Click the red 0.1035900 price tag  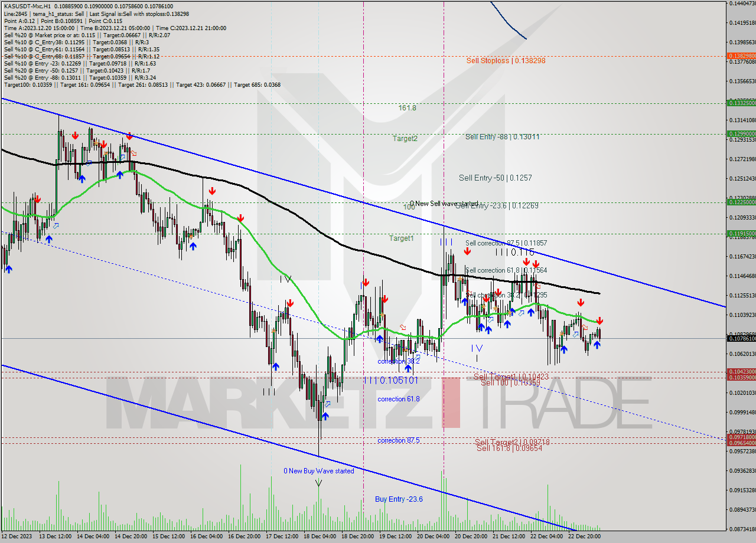pyautogui.click(x=741, y=377)
